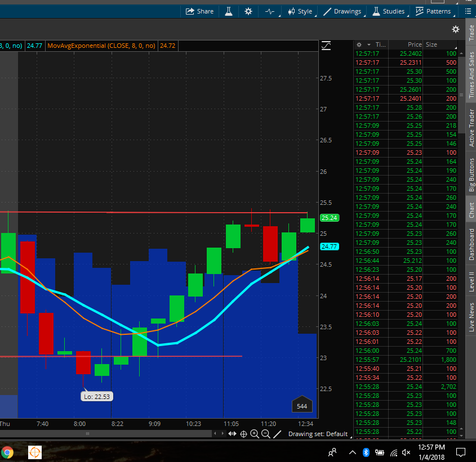Click the orange 24.72 study value
Viewport: 476px width, 462px height.
coord(167,46)
